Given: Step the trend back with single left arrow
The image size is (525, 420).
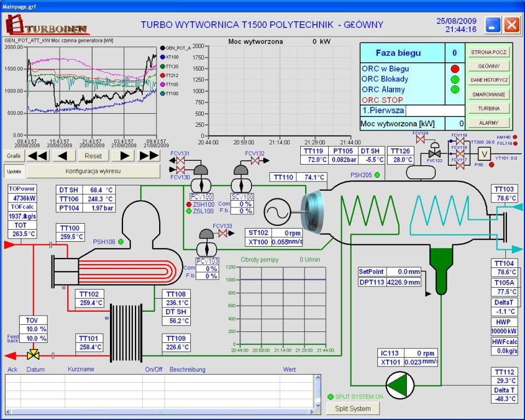Looking at the screenshot, I should pyautogui.click(x=66, y=156).
